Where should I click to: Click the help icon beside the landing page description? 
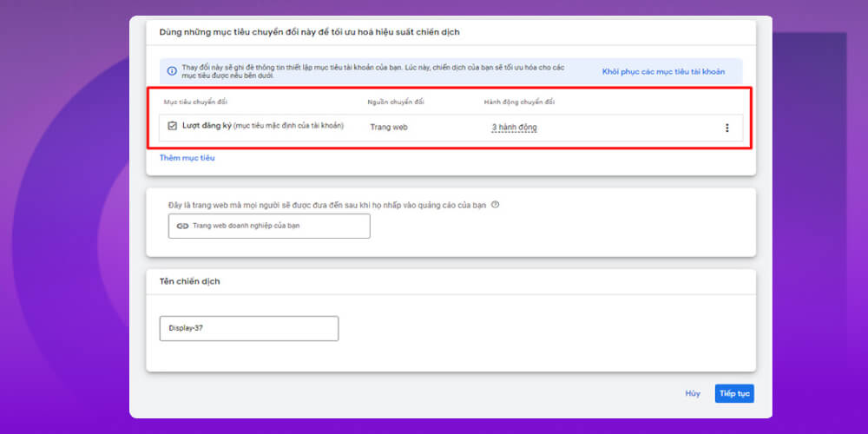pos(495,205)
